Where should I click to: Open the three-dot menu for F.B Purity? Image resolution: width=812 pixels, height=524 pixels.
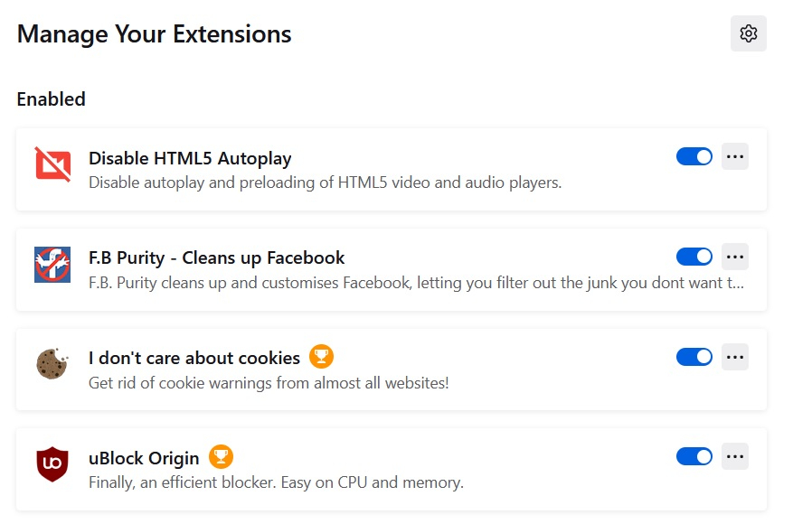[x=735, y=257]
